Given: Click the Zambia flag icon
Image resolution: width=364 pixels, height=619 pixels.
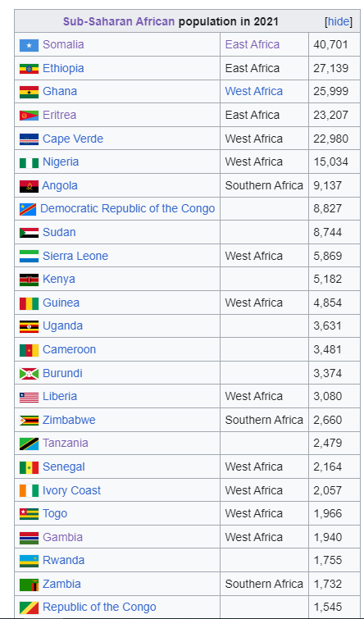Looking at the screenshot, I should [30, 585].
